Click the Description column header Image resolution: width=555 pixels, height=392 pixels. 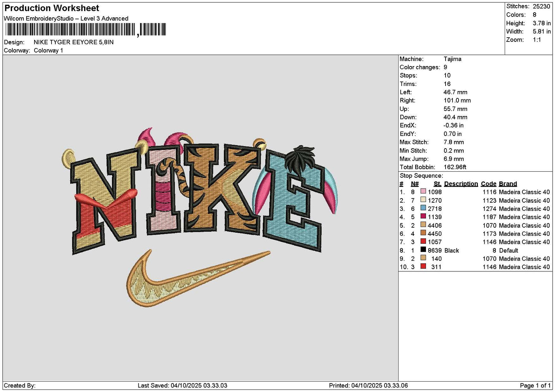click(x=461, y=184)
